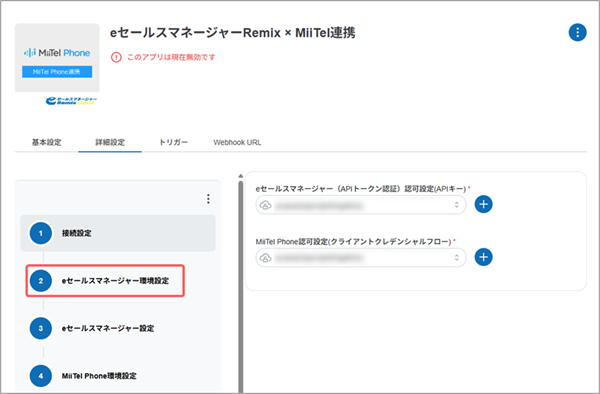Select step 1 接続設定

118,233
